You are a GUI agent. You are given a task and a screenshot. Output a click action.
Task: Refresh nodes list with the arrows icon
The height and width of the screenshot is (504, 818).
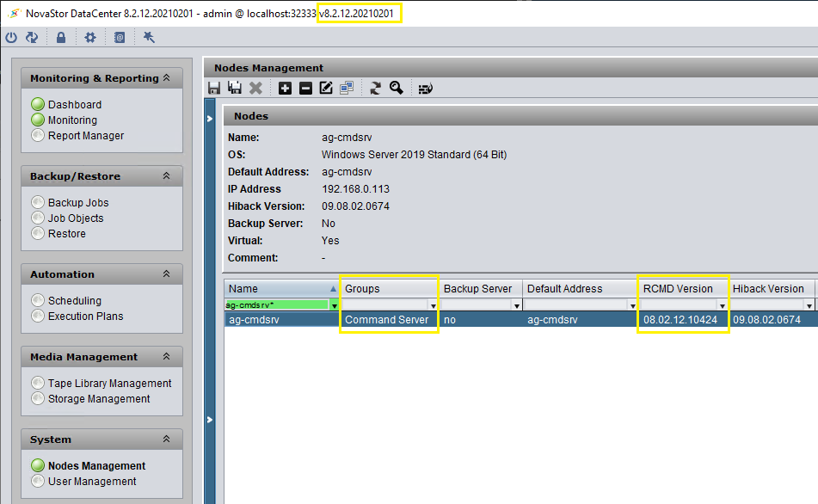[375, 89]
